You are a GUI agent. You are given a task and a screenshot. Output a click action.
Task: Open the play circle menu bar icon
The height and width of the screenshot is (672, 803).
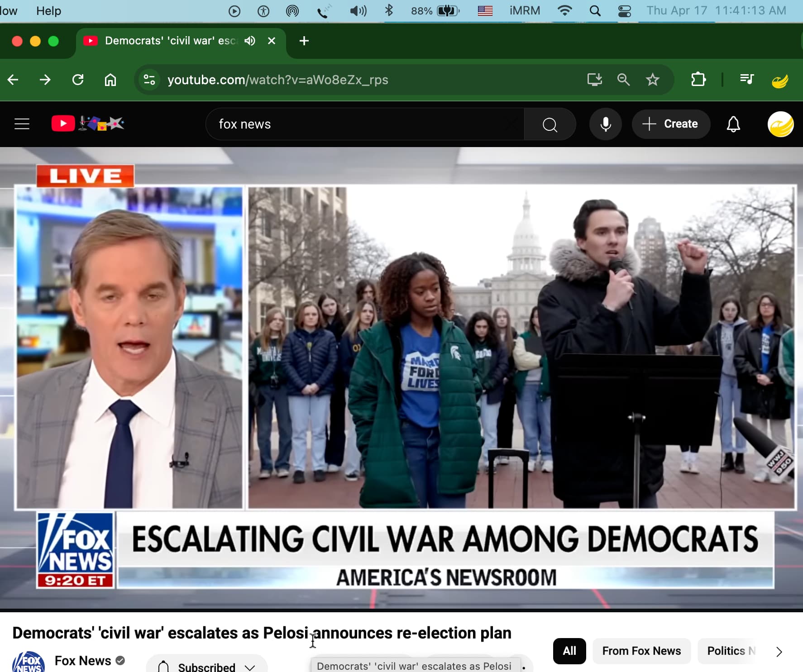(234, 11)
